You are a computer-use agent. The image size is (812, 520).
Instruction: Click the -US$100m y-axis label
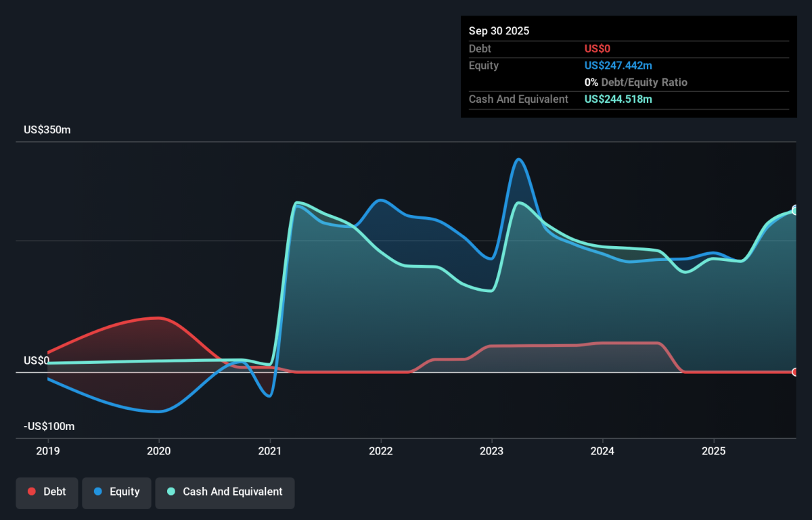49,427
